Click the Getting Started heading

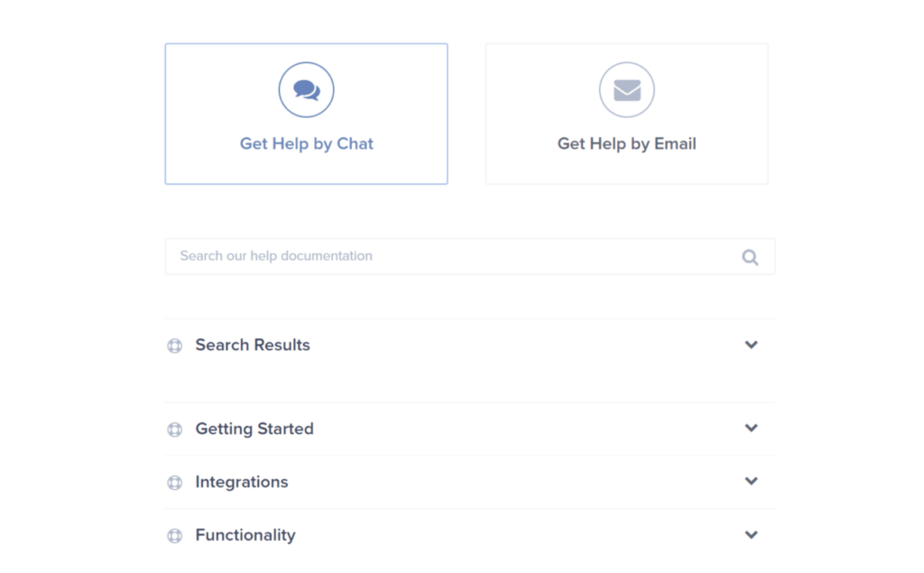[254, 429]
